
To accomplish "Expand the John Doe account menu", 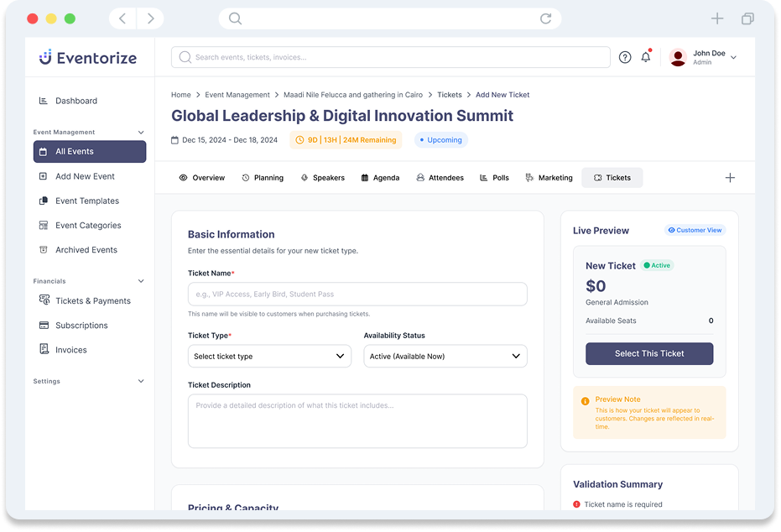I will click(x=733, y=57).
